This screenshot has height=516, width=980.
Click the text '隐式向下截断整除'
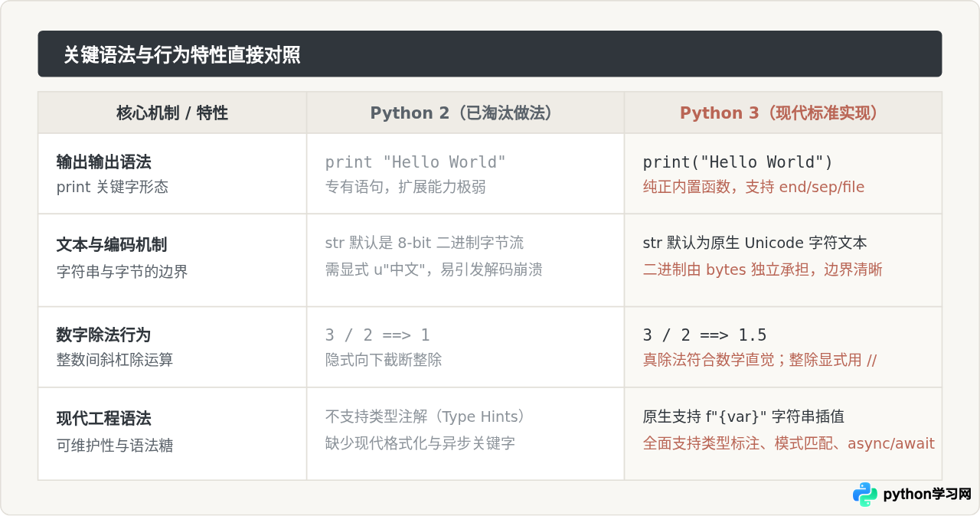tap(384, 360)
